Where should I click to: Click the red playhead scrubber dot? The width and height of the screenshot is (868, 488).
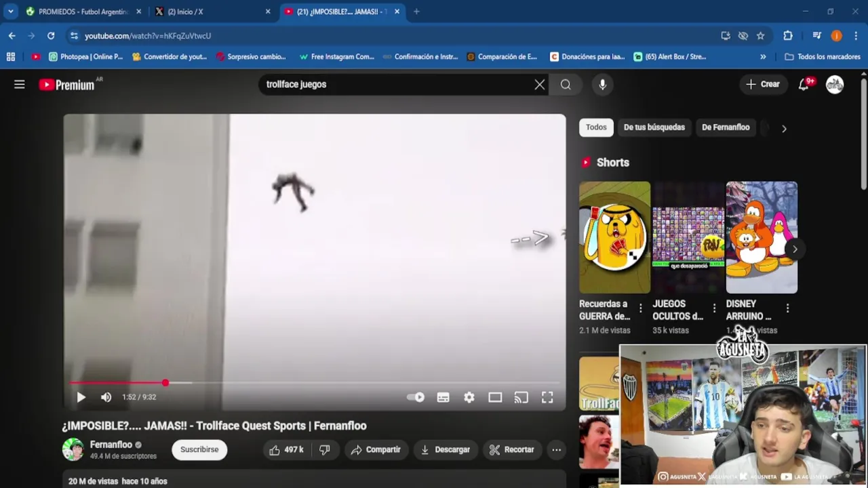[x=165, y=383]
